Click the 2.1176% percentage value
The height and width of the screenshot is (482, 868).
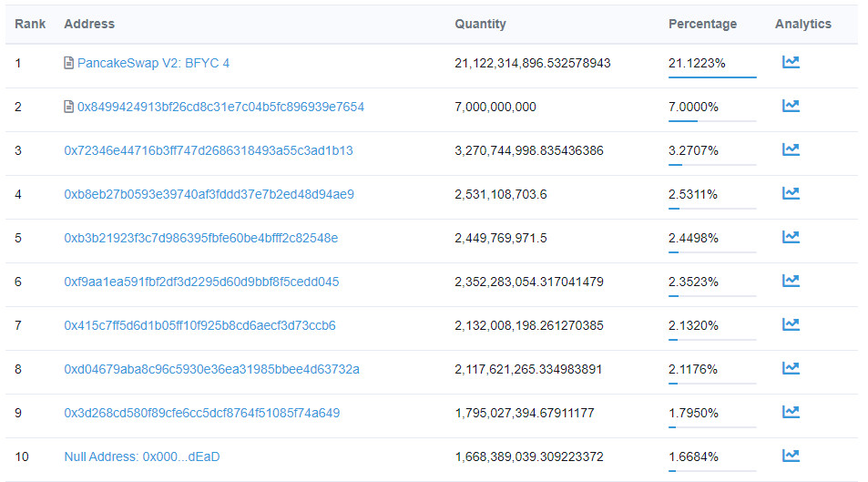pos(693,370)
